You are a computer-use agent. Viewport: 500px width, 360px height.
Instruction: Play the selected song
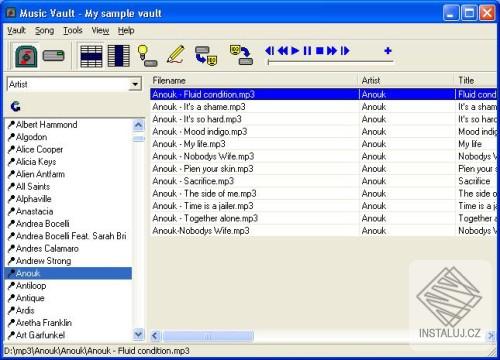pyautogui.click(x=295, y=51)
